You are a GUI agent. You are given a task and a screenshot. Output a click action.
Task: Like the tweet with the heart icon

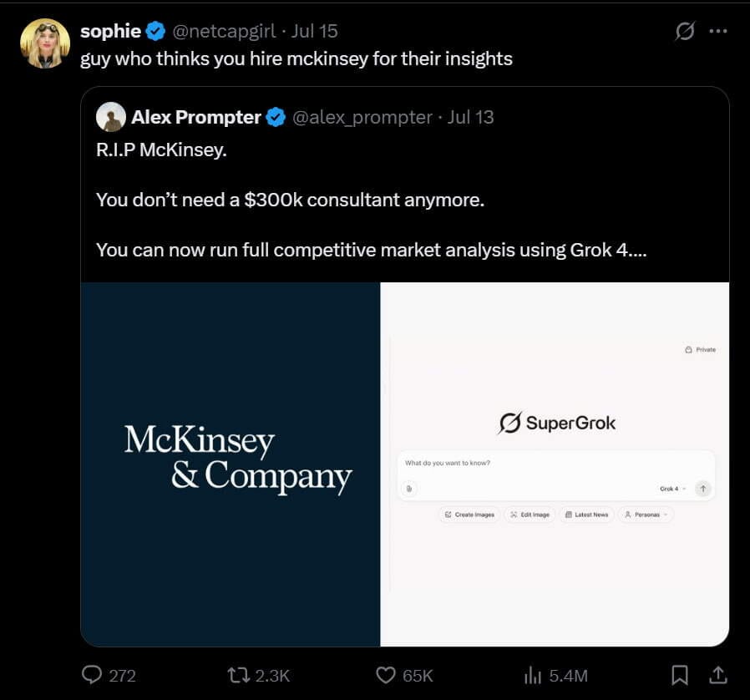(386, 675)
